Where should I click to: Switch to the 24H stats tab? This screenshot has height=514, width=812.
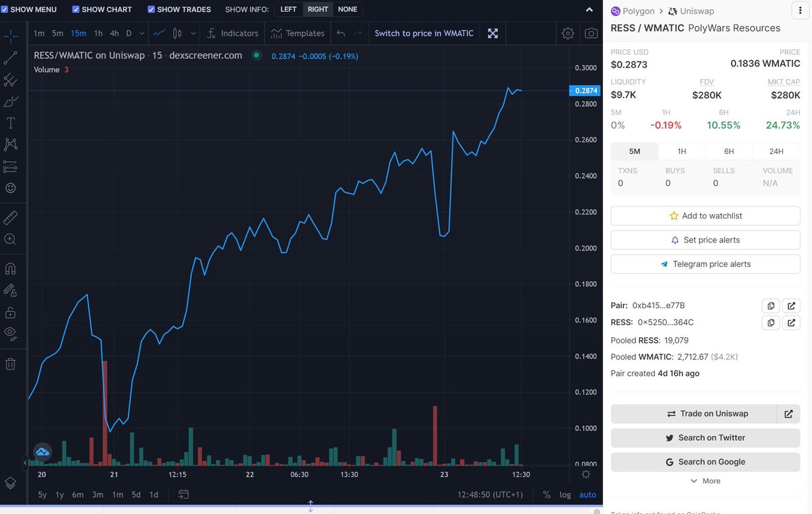coord(776,151)
